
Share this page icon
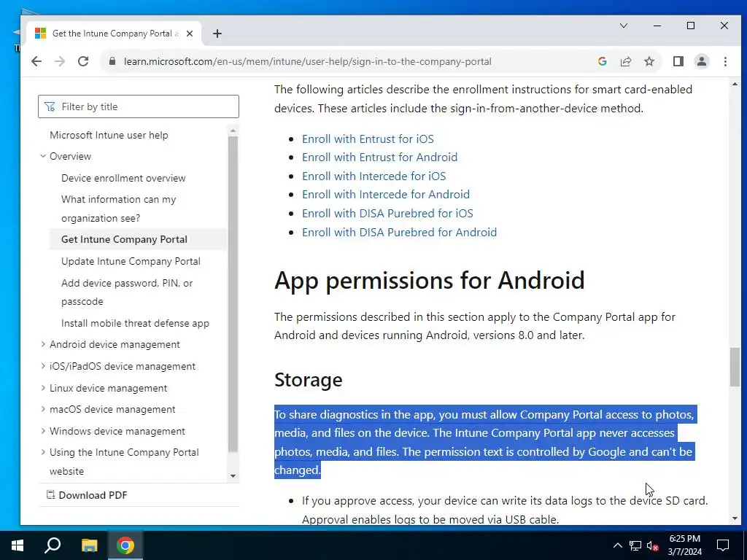625,61
